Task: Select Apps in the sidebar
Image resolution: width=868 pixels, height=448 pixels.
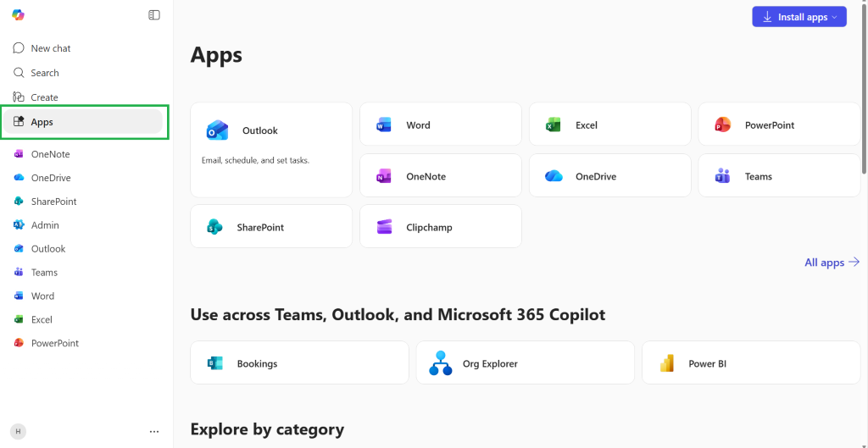Action: click(83, 122)
